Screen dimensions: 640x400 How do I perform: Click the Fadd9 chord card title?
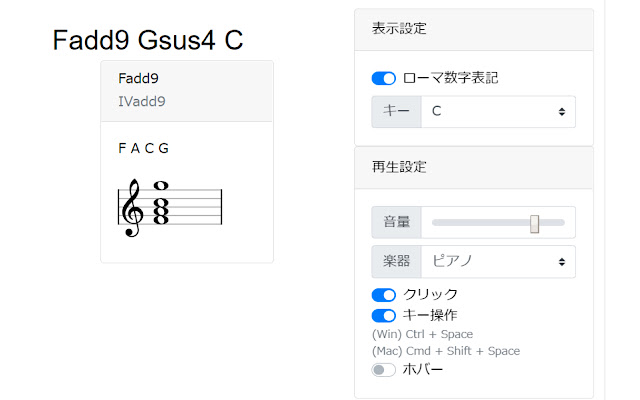click(x=138, y=78)
